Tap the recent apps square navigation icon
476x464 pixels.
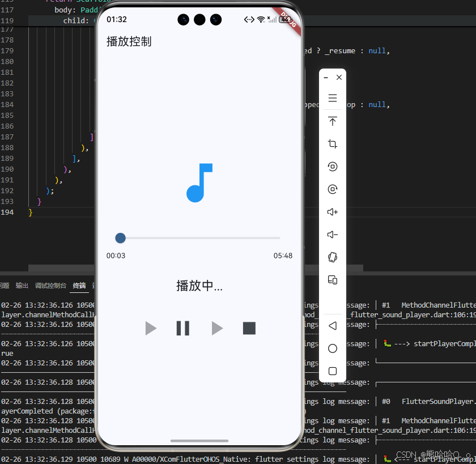pyautogui.click(x=333, y=371)
